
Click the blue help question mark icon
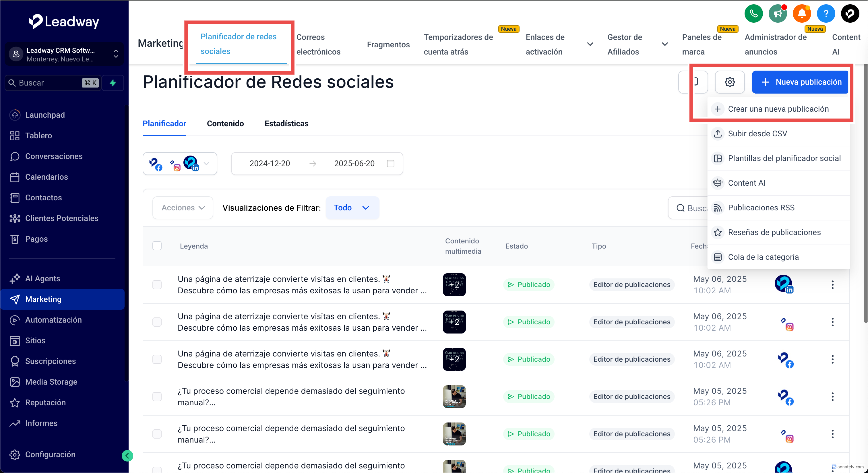pos(826,14)
